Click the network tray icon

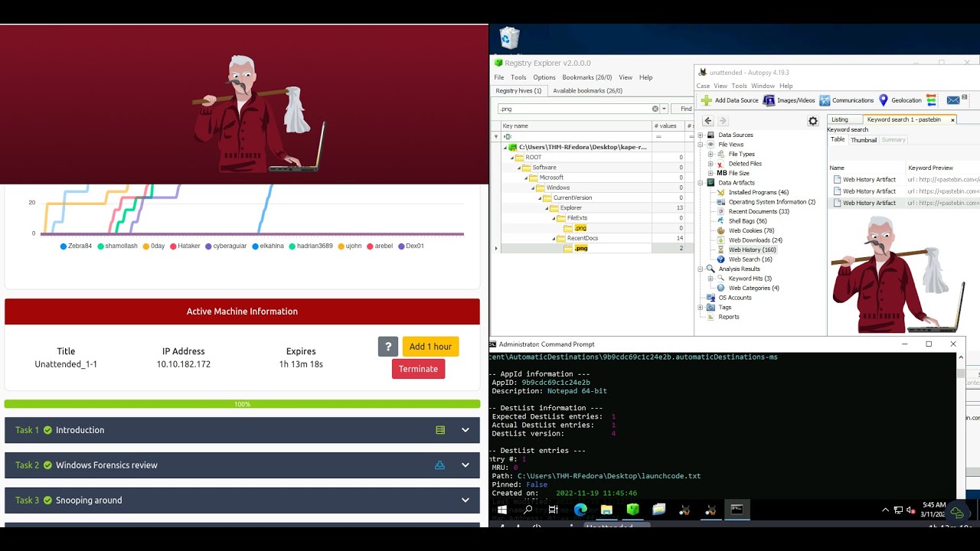tap(899, 510)
